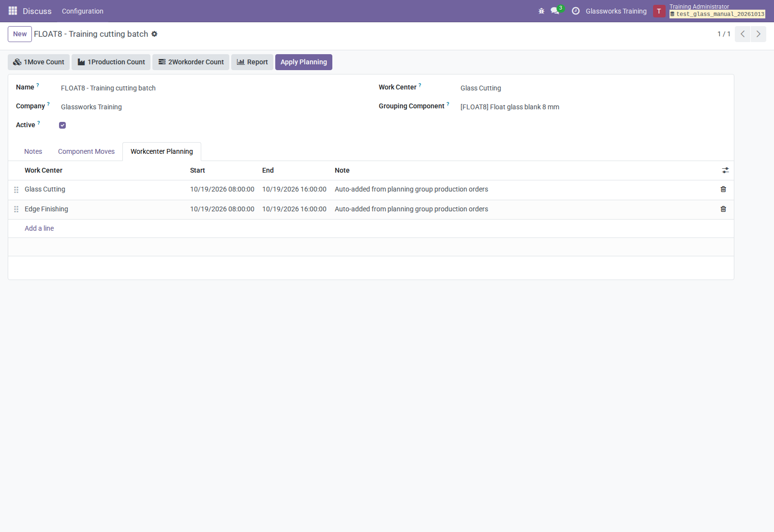Open the 1Move Count stat button
774x532 pixels.
39,62
